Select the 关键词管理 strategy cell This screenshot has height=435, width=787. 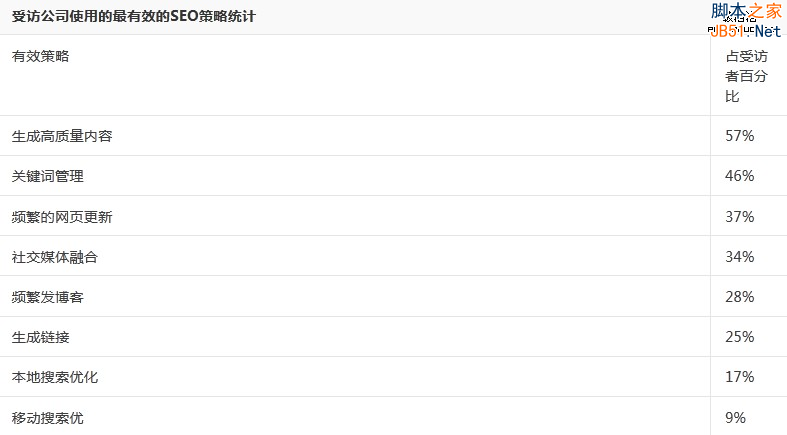[x=48, y=176]
